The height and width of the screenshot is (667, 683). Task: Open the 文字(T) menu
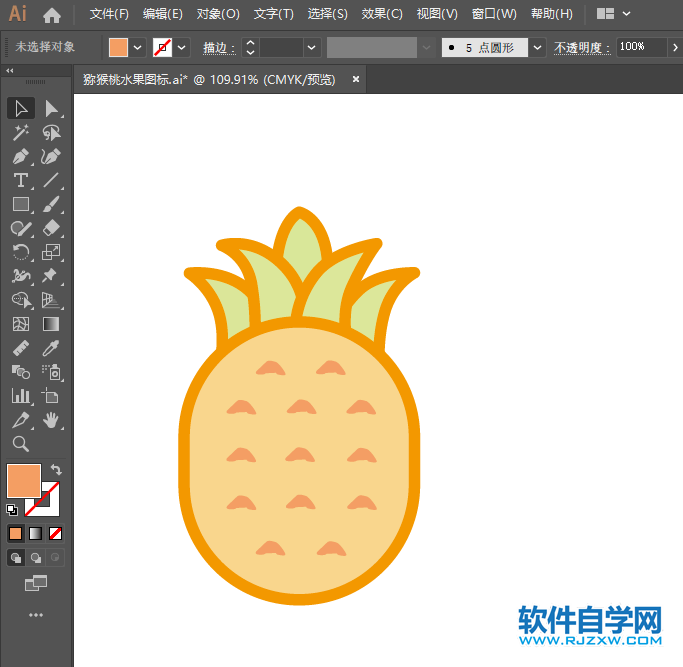coord(274,14)
